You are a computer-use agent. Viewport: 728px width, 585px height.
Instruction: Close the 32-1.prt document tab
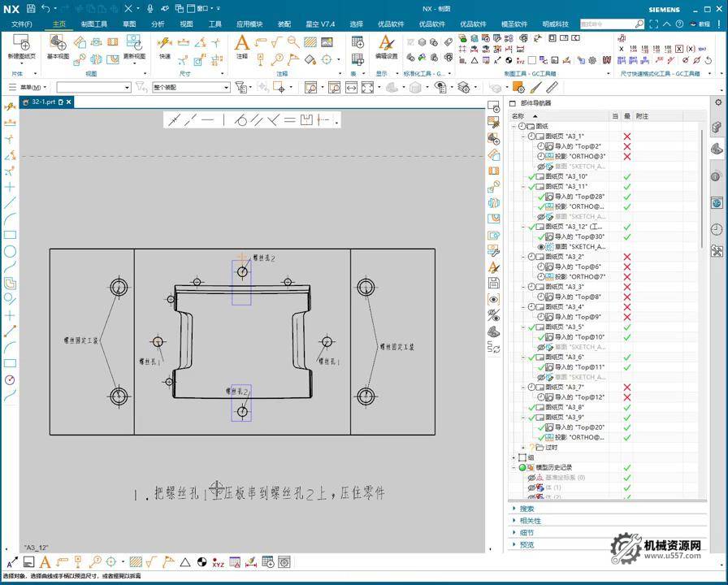69,102
